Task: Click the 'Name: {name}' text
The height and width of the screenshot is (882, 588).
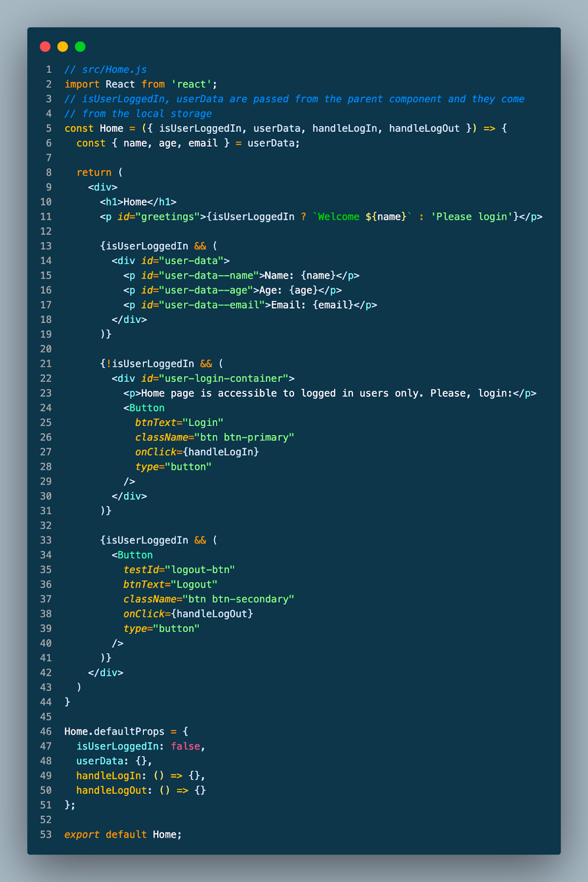Action: [x=300, y=276]
